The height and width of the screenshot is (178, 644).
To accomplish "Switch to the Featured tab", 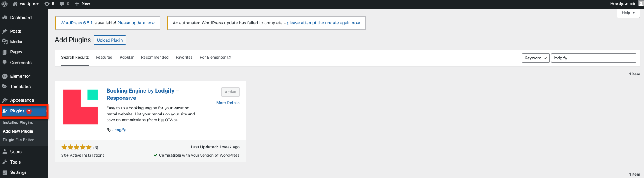I will 104,58.
